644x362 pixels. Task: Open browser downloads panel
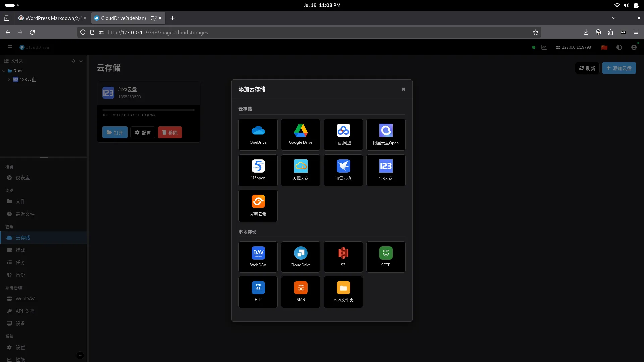(586, 32)
